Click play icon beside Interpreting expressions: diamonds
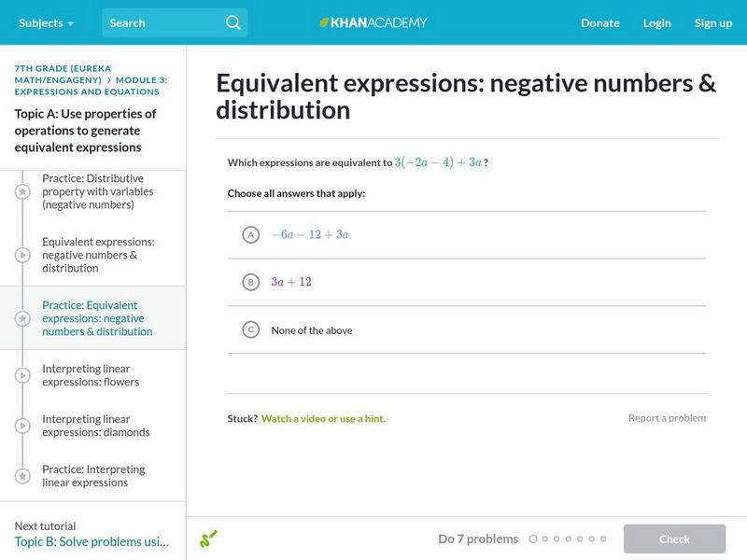This screenshot has width=747, height=560. (x=22, y=426)
